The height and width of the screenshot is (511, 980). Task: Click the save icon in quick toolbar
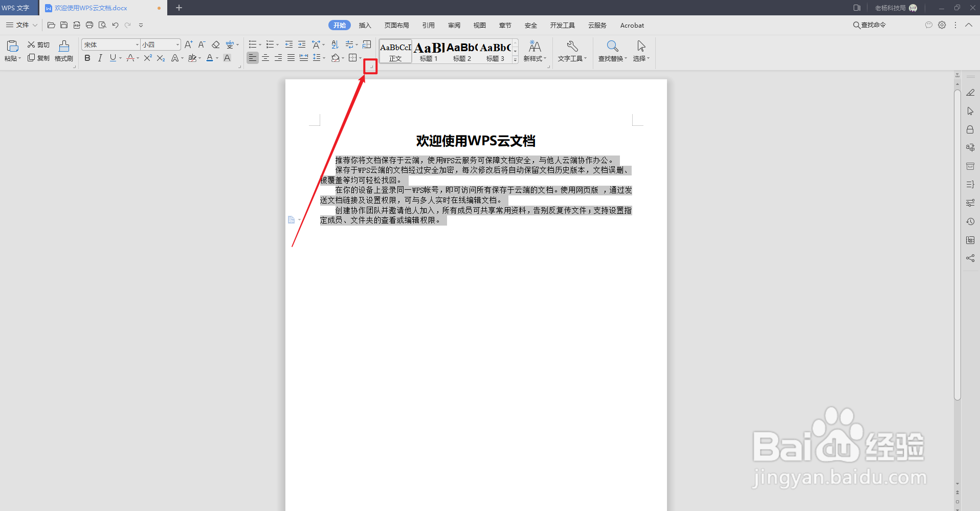pyautogui.click(x=64, y=25)
